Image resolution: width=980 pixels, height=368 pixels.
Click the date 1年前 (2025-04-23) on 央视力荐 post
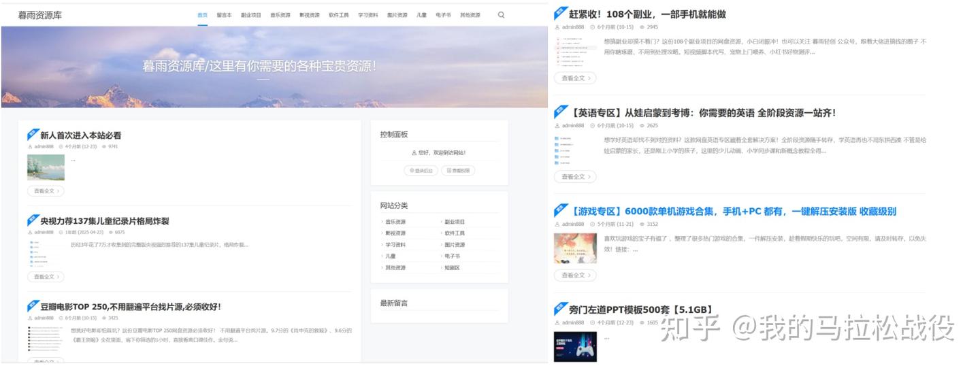[85, 232]
